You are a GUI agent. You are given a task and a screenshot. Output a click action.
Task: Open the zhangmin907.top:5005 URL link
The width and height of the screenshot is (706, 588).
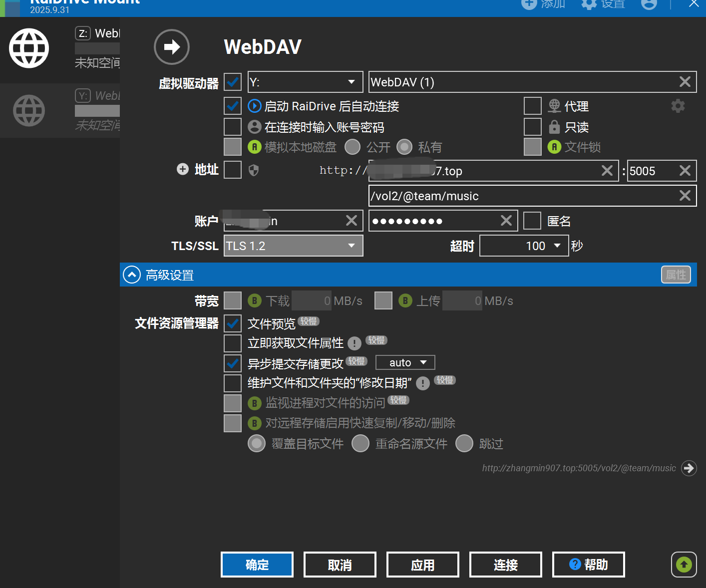[579, 468]
